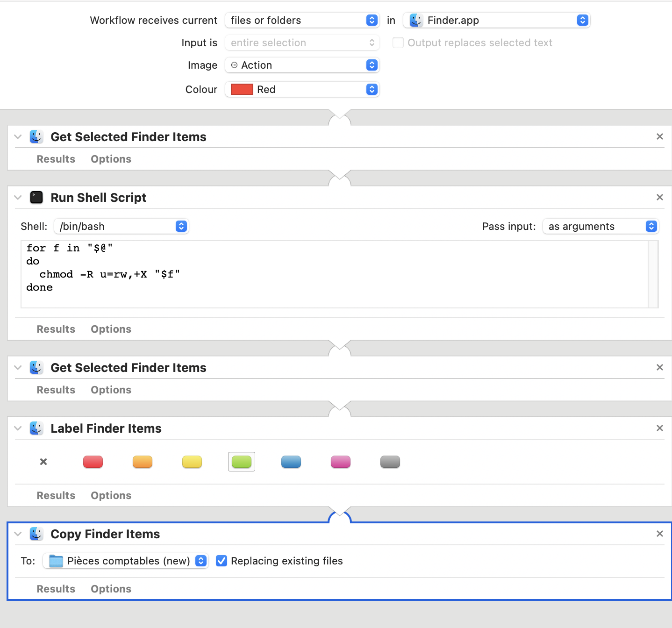Remove the Copy Finder Items action
The image size is (672, 628).
pyautogui.click(x=659, y=534)
